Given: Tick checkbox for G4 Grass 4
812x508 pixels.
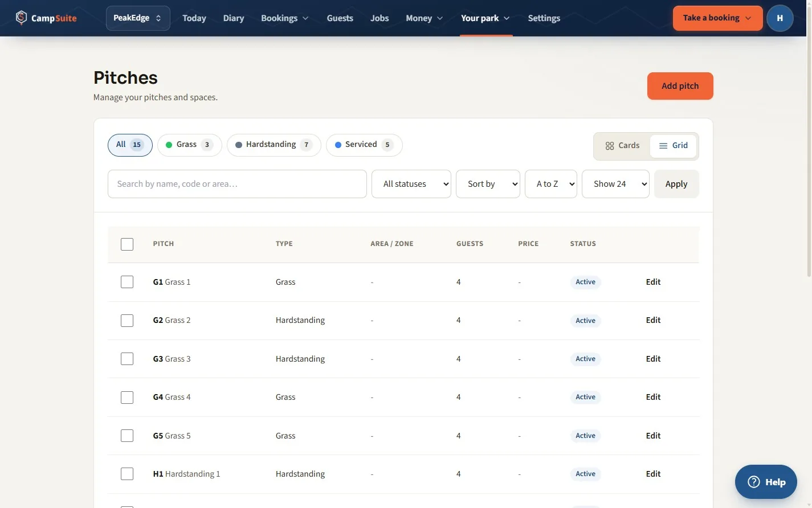Looking at the screenshot, I should 127,398.
